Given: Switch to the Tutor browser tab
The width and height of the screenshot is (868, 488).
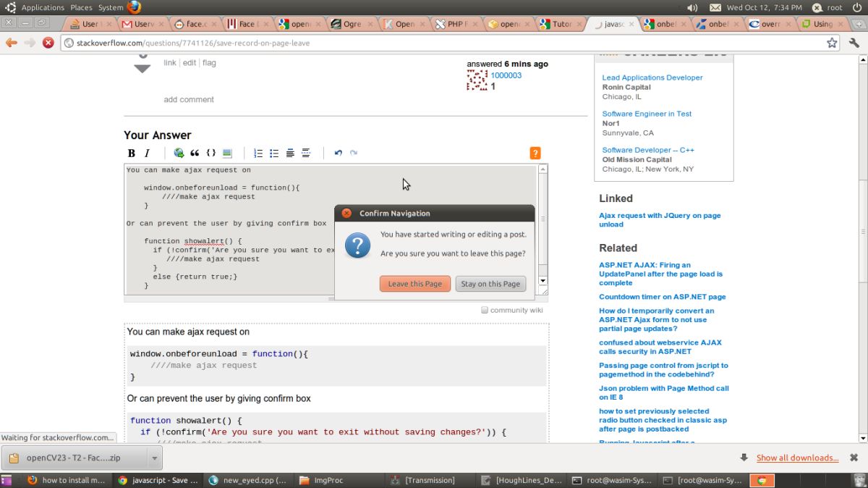Looking at the screenshot, I should click(x=561, y=24).
